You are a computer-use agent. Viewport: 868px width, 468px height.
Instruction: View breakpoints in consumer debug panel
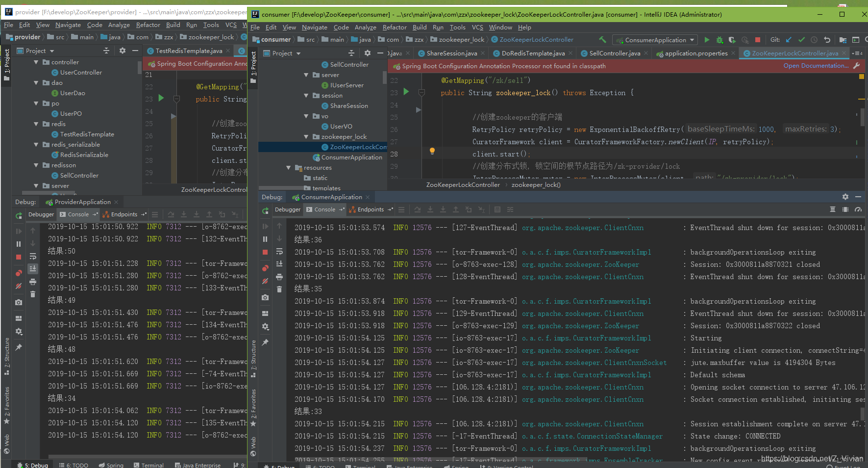click(x=265, y=268)
